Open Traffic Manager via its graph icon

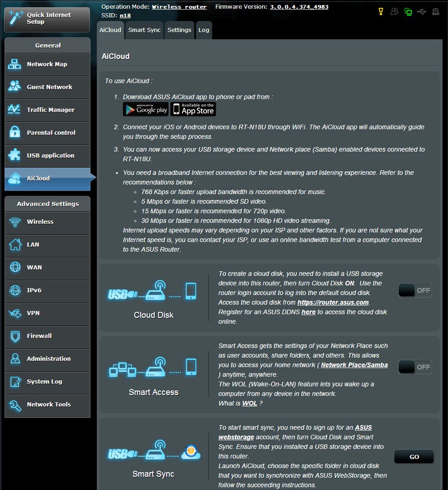tap(15, 110)
